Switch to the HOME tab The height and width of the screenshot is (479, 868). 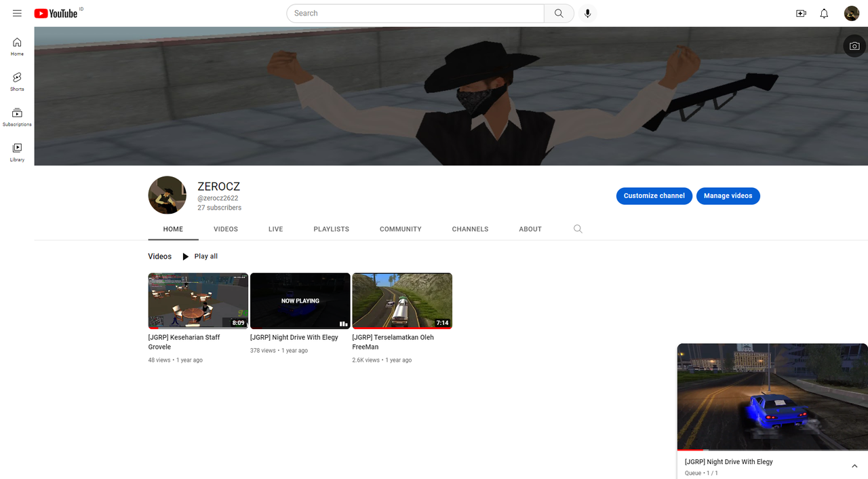pyautogui.click(x=173, y=229)
